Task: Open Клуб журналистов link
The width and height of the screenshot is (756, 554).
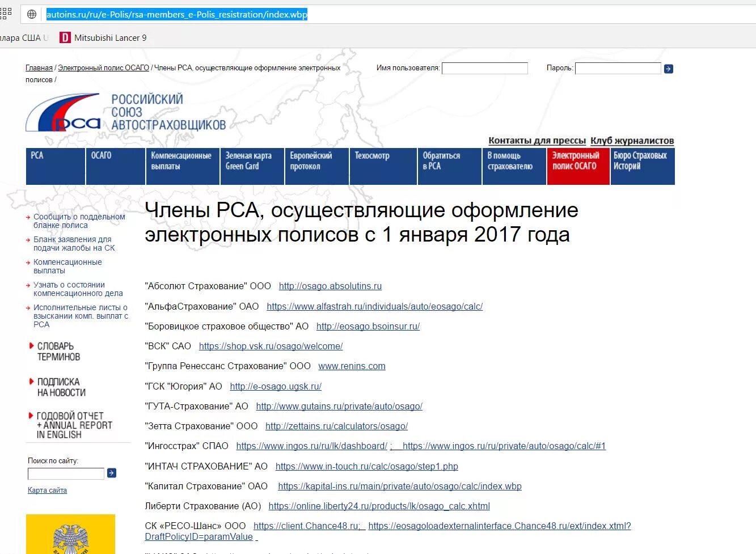Action: 632,141
